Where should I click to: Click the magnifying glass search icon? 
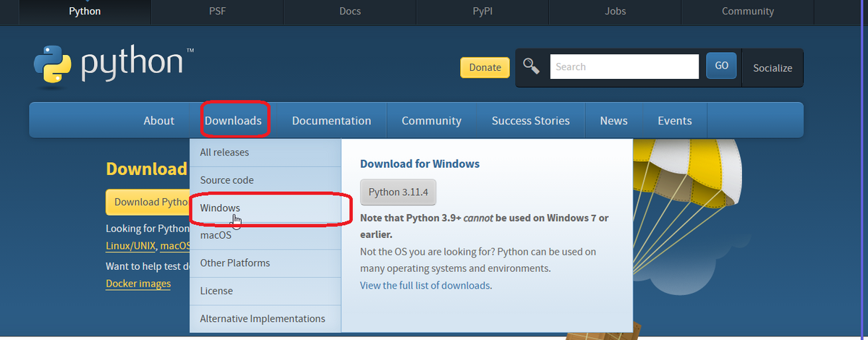click(532, 67)
